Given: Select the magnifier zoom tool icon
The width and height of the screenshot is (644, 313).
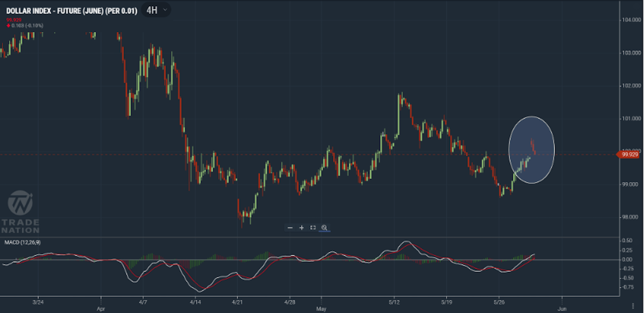Looking at the screenshot, I should click(324, 228).
